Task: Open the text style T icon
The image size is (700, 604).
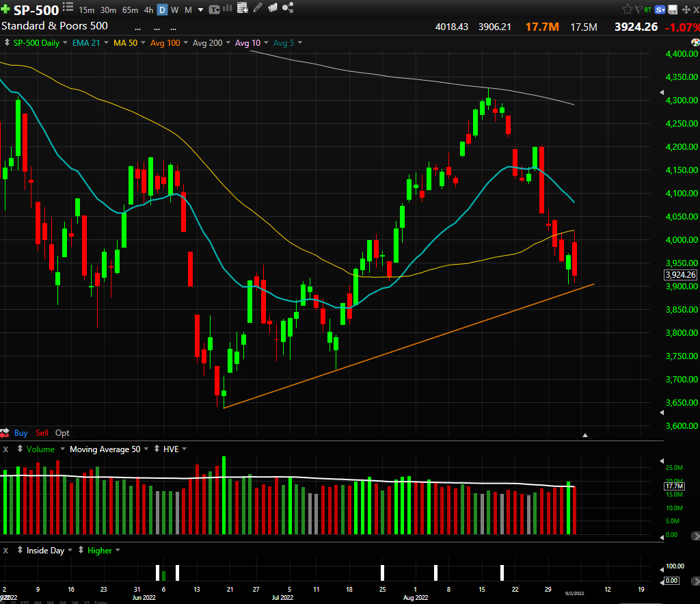Action: pos(214,10)
